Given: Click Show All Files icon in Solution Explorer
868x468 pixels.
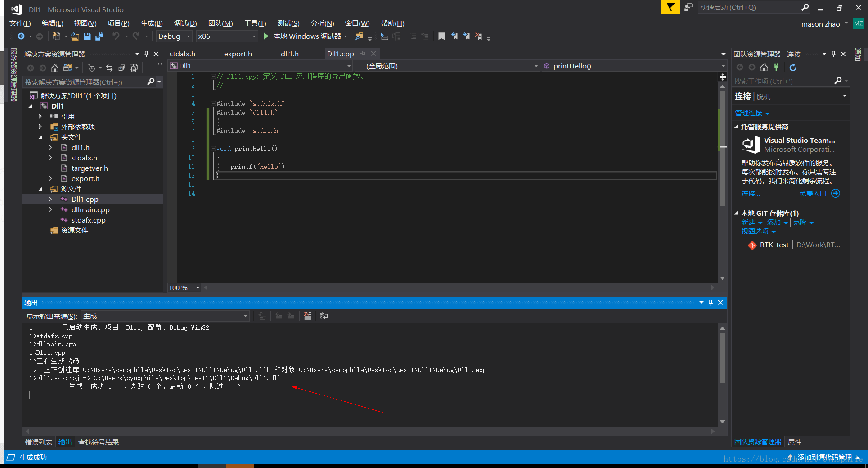Looking at the screenshot, I should [x=134, y=68].
